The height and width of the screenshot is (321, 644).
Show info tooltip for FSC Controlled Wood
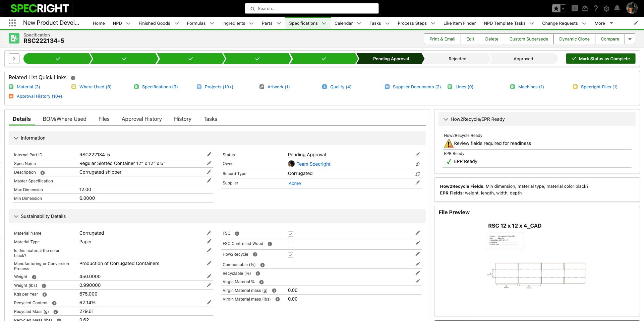coord(270,244)
